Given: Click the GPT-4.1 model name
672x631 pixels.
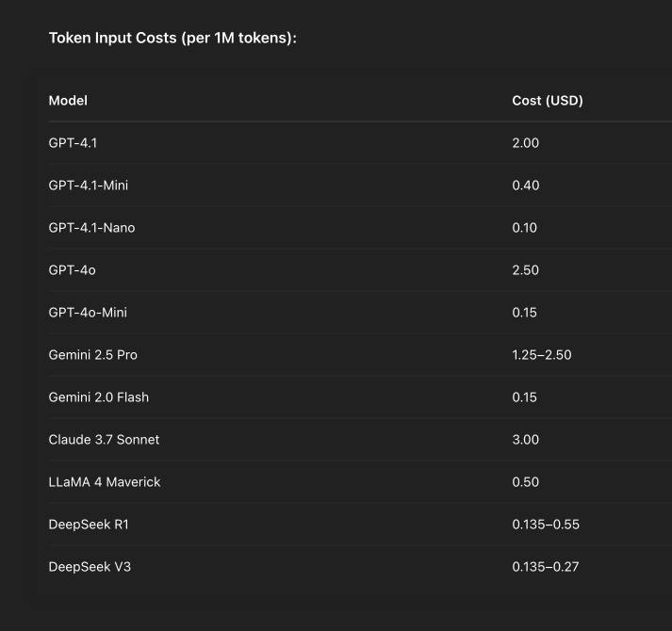Looking at the screenshot, I should pos(73,142).
